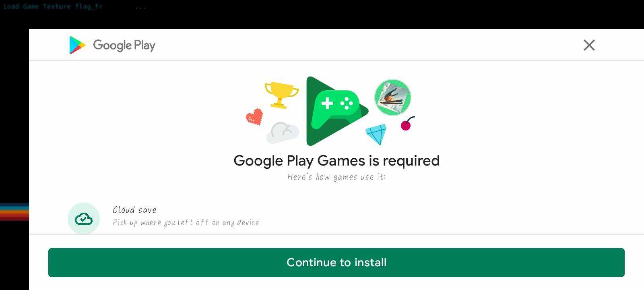Click the Here's how games use it text

point(336,177)
